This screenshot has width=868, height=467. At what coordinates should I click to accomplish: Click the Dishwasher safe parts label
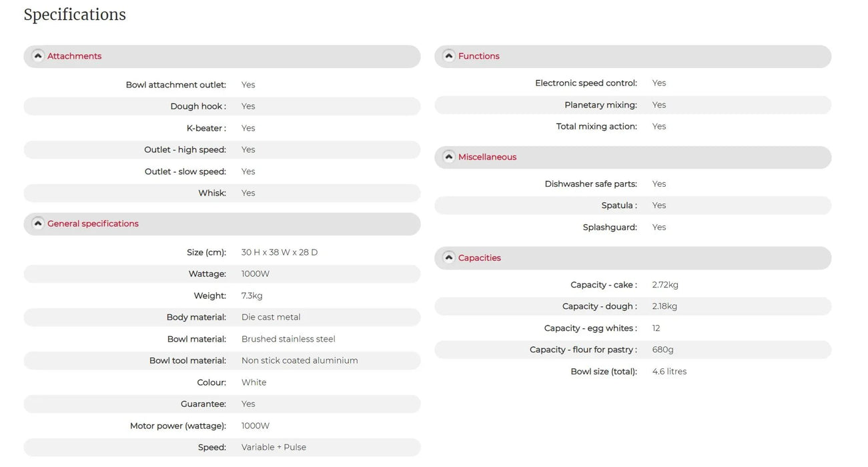590,183
